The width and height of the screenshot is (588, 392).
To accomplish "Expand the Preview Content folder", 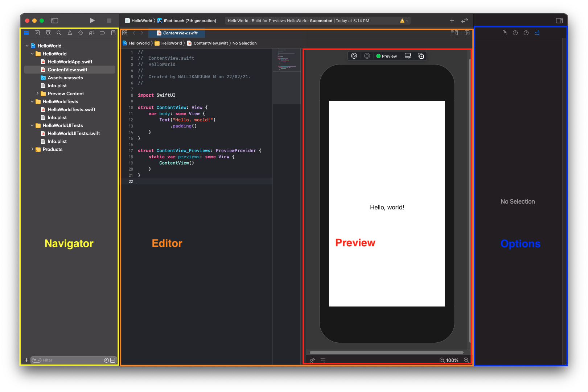I will (x=37, y=93).
